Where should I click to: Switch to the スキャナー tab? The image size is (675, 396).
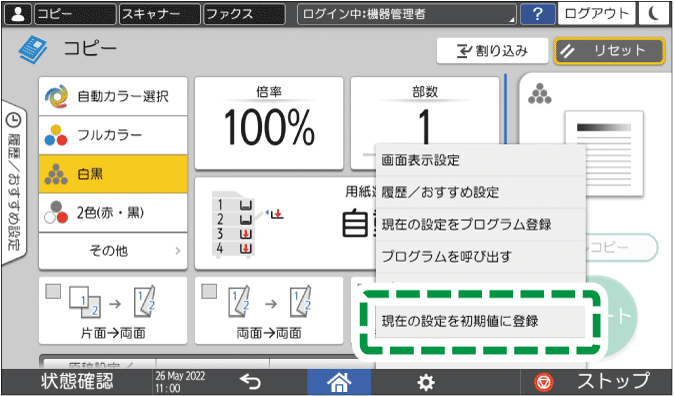pos(159,14)
